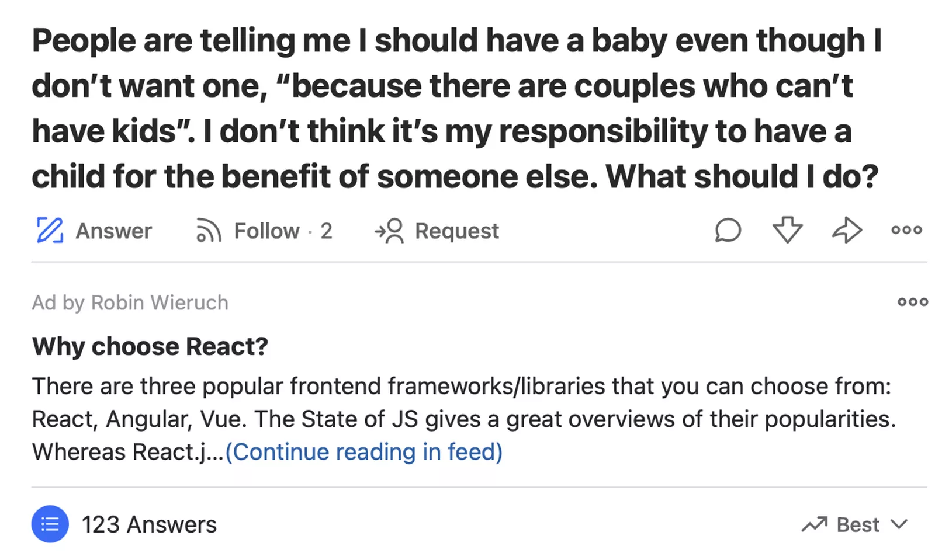Click the Request person-arrow icon

point(389,231)
